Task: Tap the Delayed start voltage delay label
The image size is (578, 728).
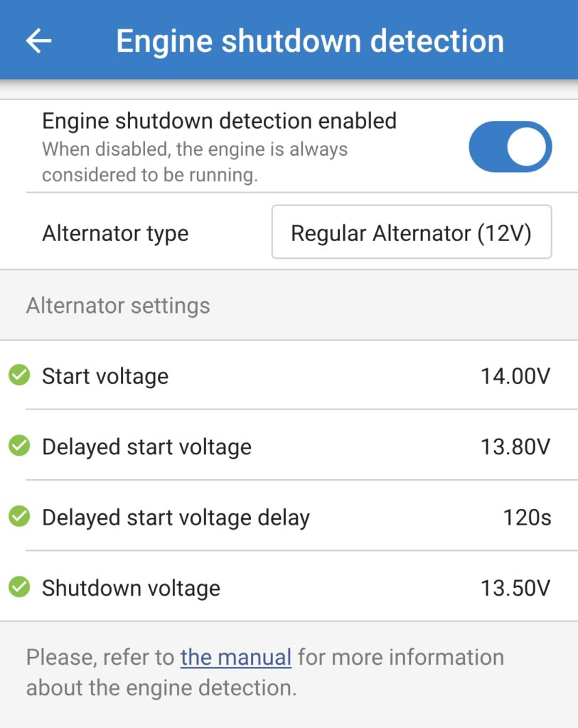Action: [176, 518]
